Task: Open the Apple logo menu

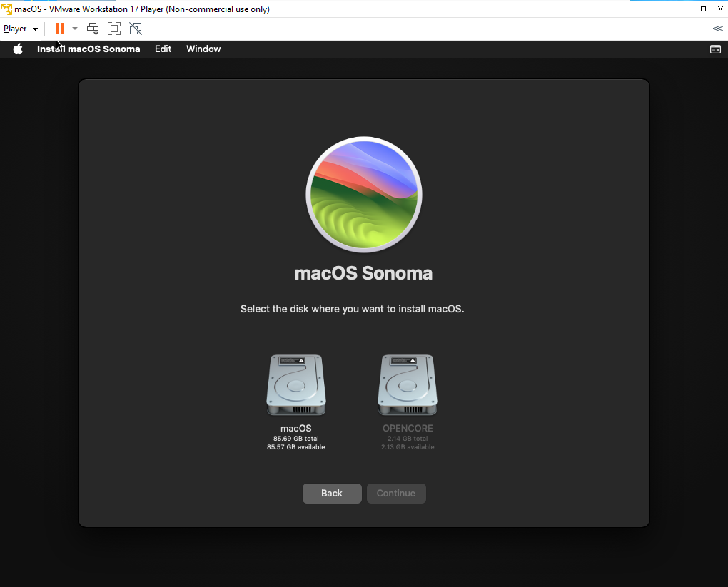Action: [x=18, y=49]
